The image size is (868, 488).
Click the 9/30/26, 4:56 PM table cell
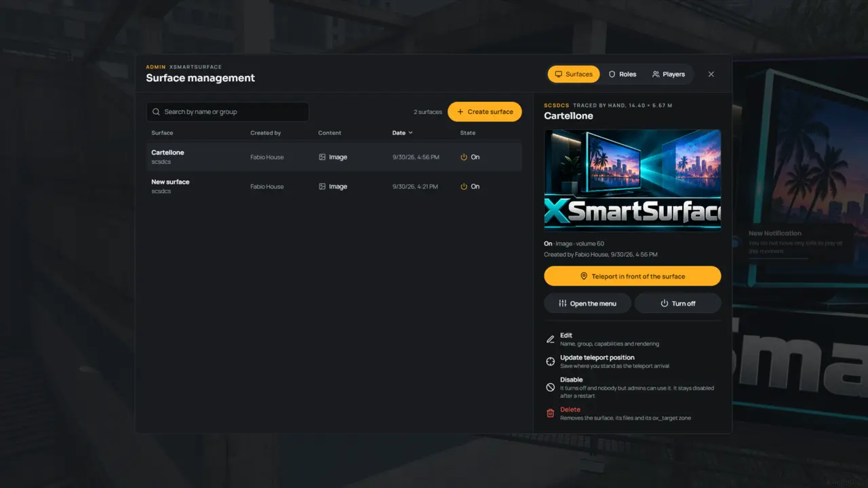(416, 157)
